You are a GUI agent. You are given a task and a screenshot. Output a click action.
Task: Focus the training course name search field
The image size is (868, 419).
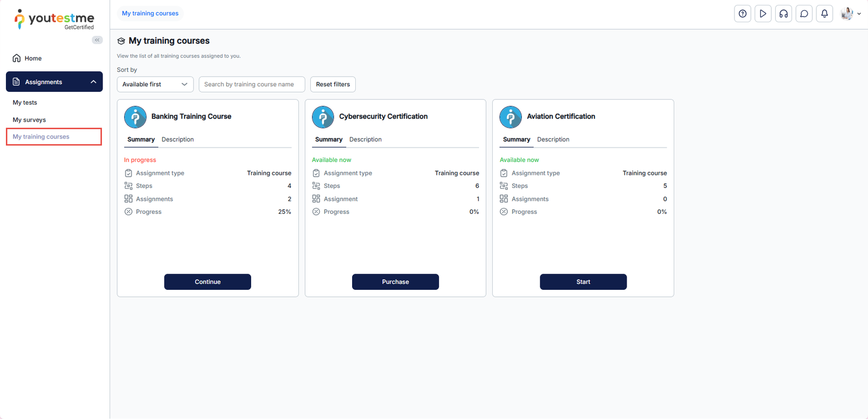pos(252,85)
